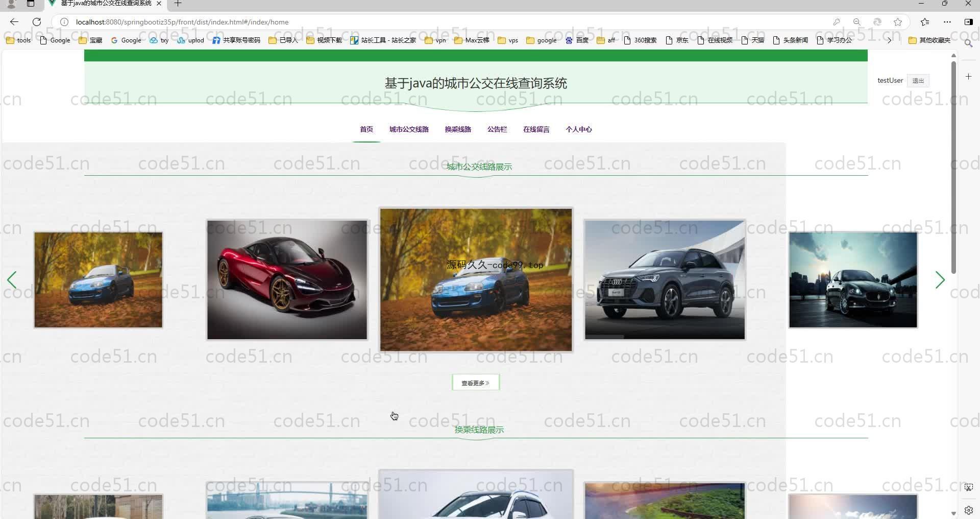The image size is (980, 519).
Task: Open the password key icon in address bar
Action: [x=836, y=22]
